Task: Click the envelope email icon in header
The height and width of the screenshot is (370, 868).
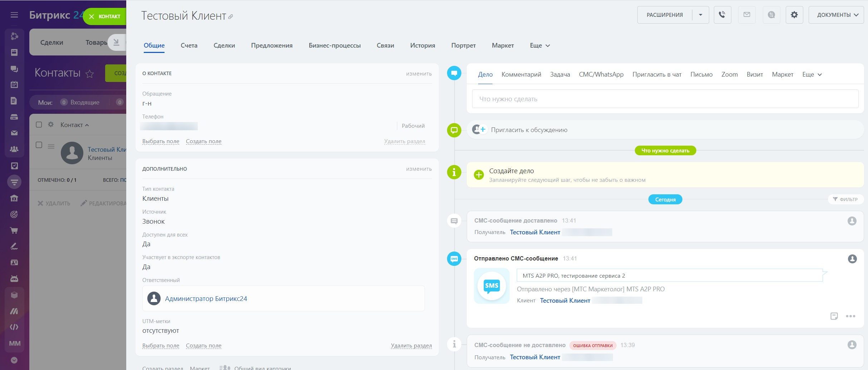Action: pyautogui.click(x=747, y=15)
